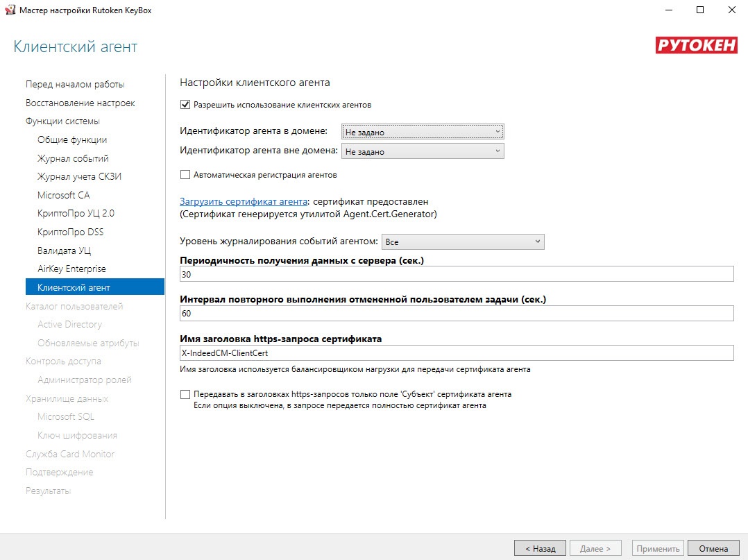Open 'Идентификатор агента в домене' dropdown

tap(422, 132)
